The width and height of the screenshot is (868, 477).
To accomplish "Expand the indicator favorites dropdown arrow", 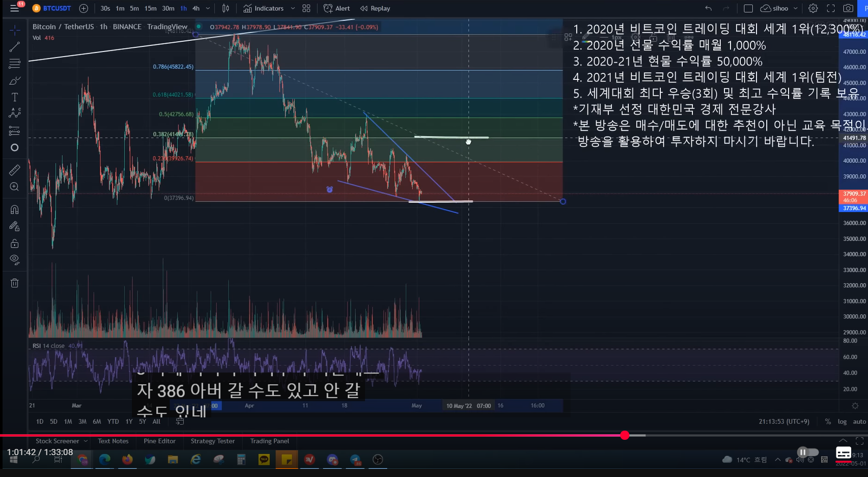I will [293, 8].
